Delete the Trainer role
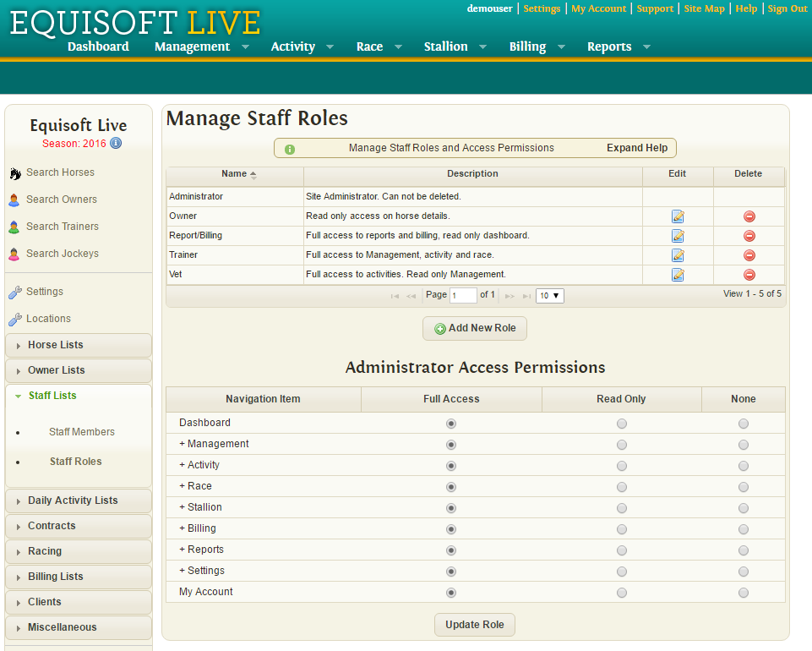This screenshot has width=812, height=651. pyautogui.click(x=749, y=255)
